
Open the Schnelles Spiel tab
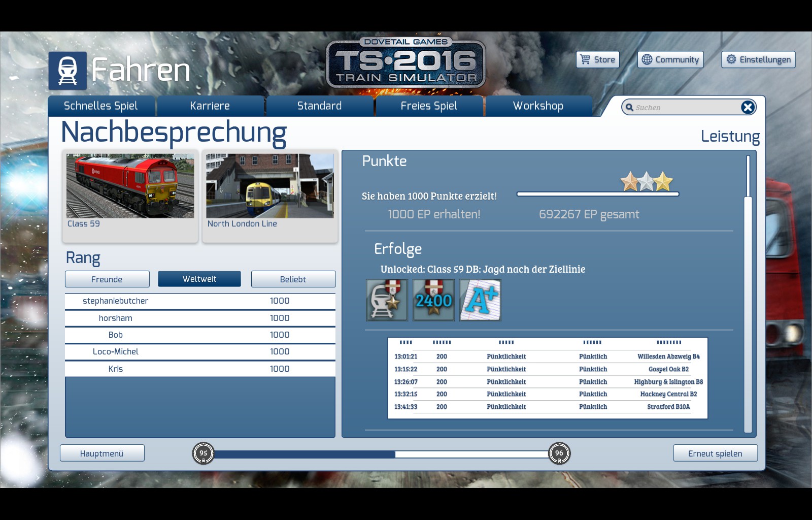[x=101, y=106]
